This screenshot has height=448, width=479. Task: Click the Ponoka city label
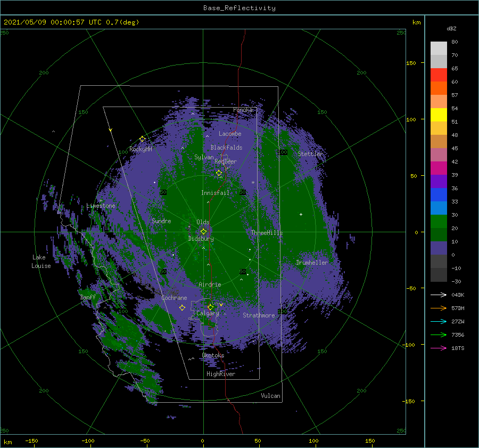point(243,110)
